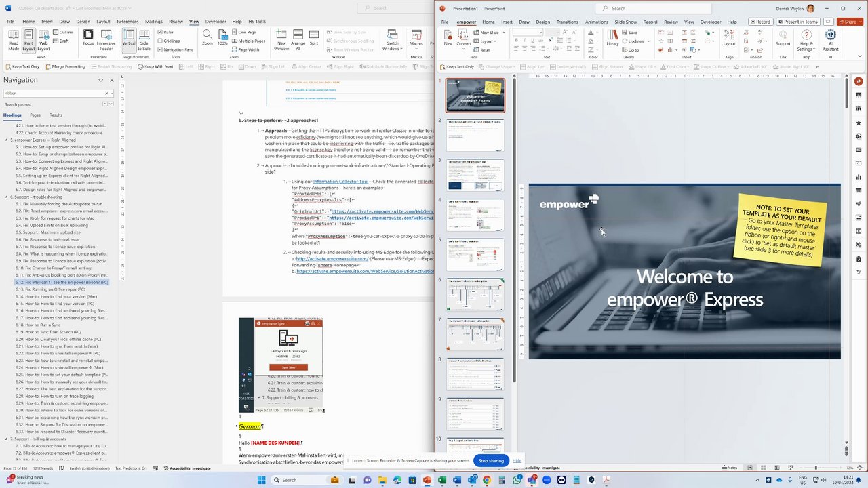This screenshot has height=488, width=868.
Task: Open the References tab in Word
Action: click(x=127, y=22)
